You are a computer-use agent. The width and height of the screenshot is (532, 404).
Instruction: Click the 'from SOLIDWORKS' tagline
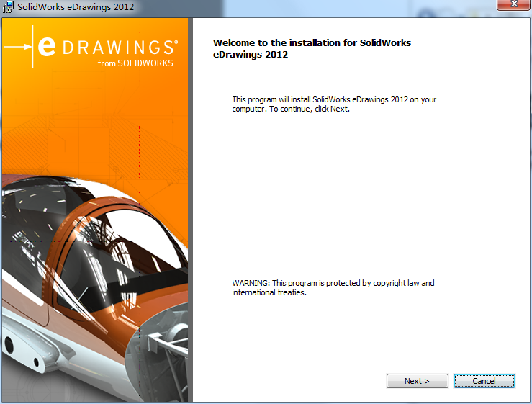[135, 63]
